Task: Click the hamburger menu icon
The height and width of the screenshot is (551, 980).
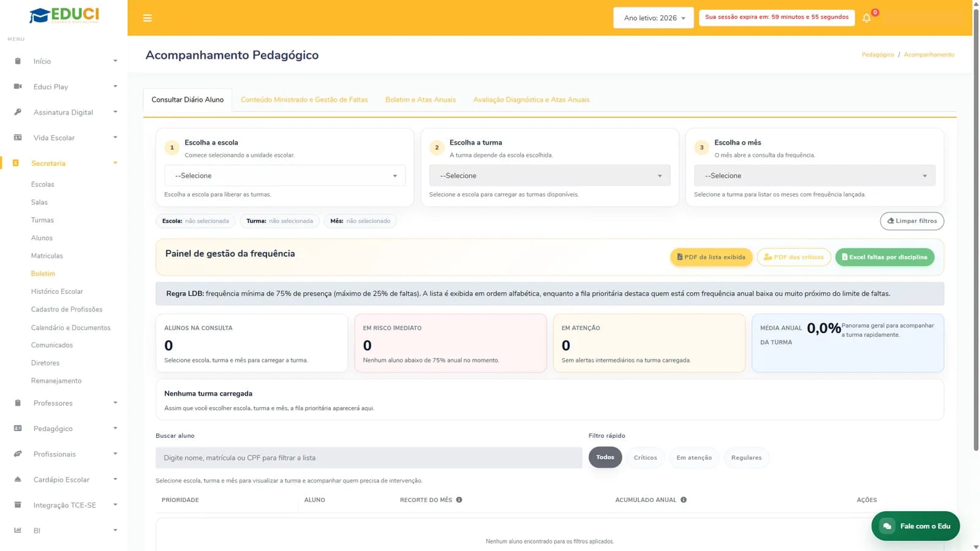Action: tap(147, 18)
